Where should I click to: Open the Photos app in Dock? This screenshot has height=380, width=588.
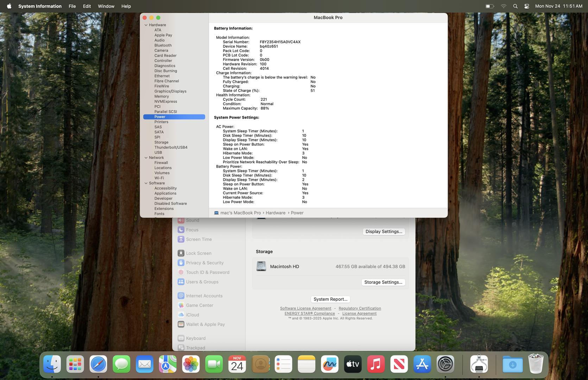click(x=191, y=364)
